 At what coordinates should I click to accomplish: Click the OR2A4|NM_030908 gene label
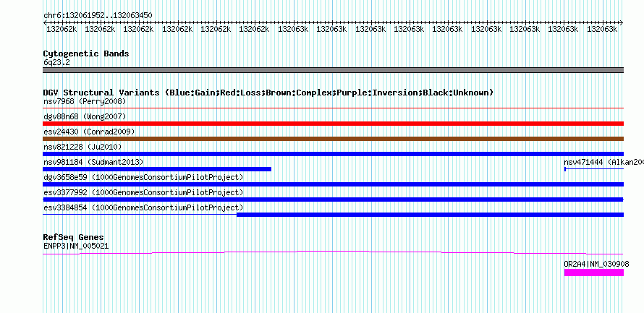pyautogui.click(x=596, y=264)
